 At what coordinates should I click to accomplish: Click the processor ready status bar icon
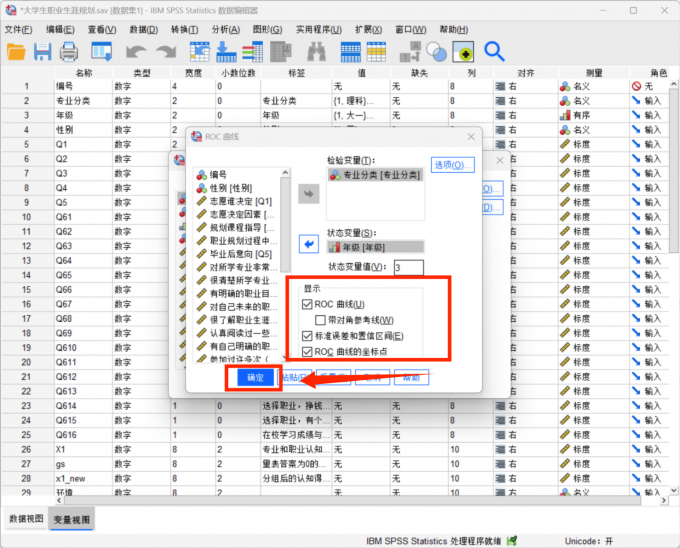pos(512,541)
